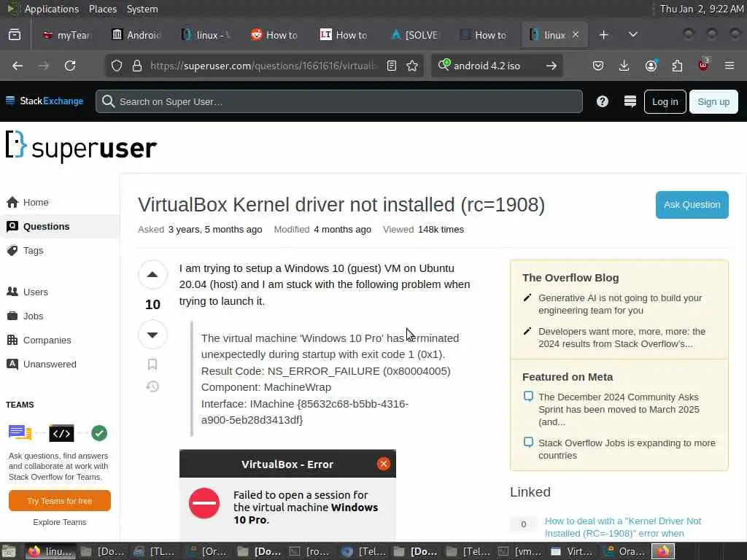Screen dimensions: 747x560
Task: Show the question activity history icon
Action: pyautogui.click(x=152, y=386)
